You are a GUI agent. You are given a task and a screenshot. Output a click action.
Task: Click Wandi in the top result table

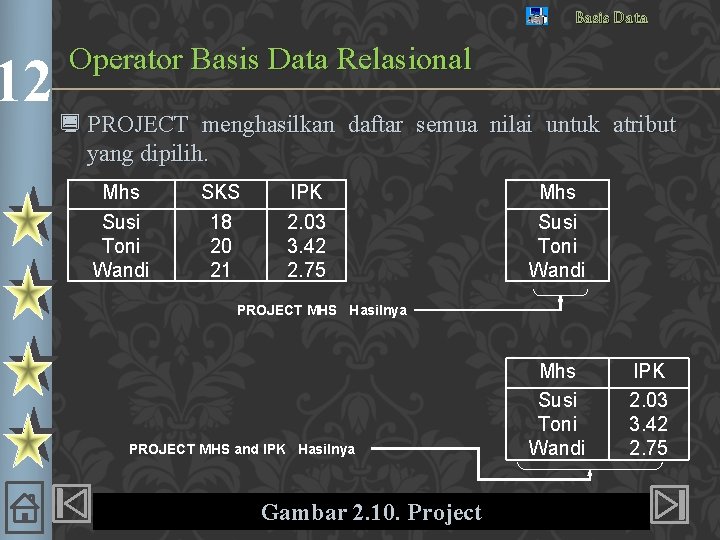557,270
